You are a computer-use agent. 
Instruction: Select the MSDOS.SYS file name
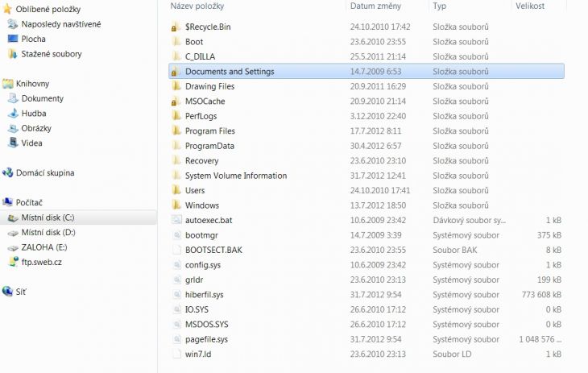pyautogui.click(x=206, y=324)
